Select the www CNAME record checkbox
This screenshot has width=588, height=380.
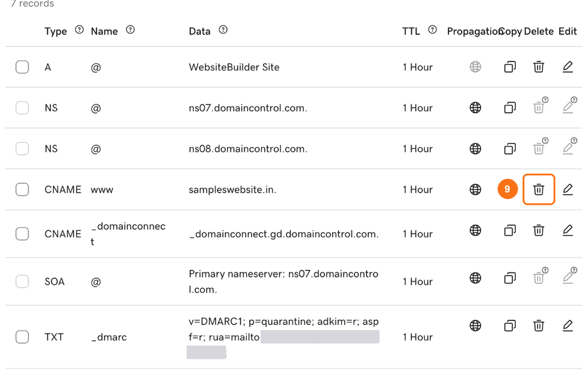point(22,189)
